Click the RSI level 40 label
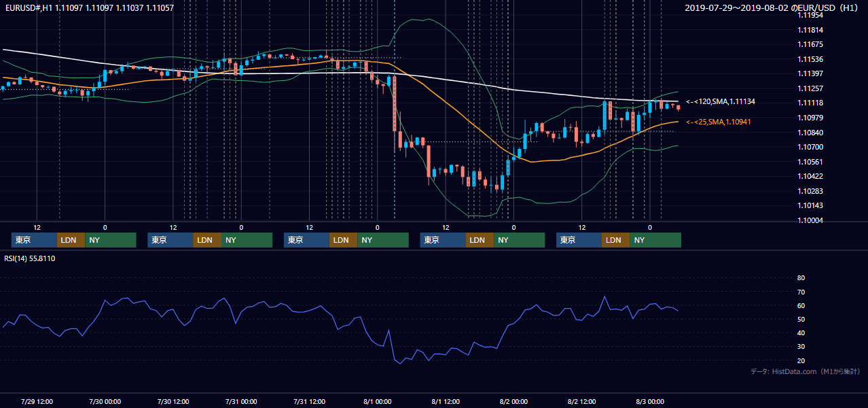This screenshot has width=868, height=408. 801,333
